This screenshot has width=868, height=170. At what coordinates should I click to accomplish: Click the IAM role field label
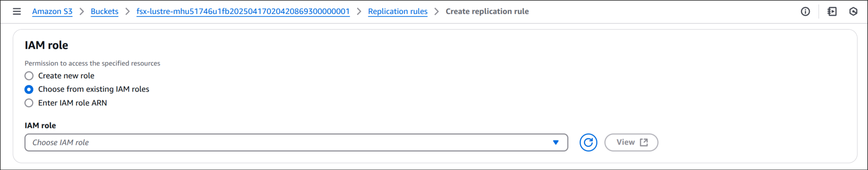(x=40, y=125)
